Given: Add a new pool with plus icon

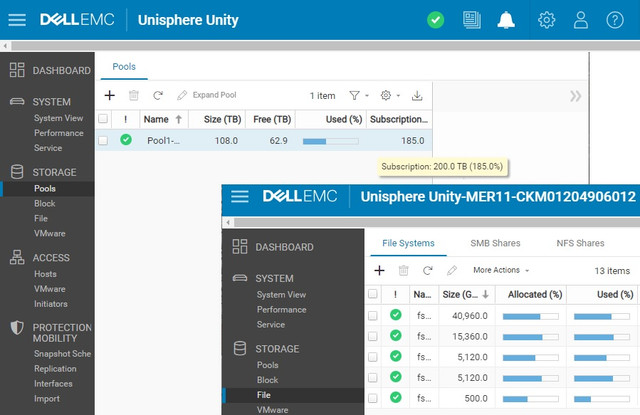Looking at the screenshot, I should click(109, 95).
